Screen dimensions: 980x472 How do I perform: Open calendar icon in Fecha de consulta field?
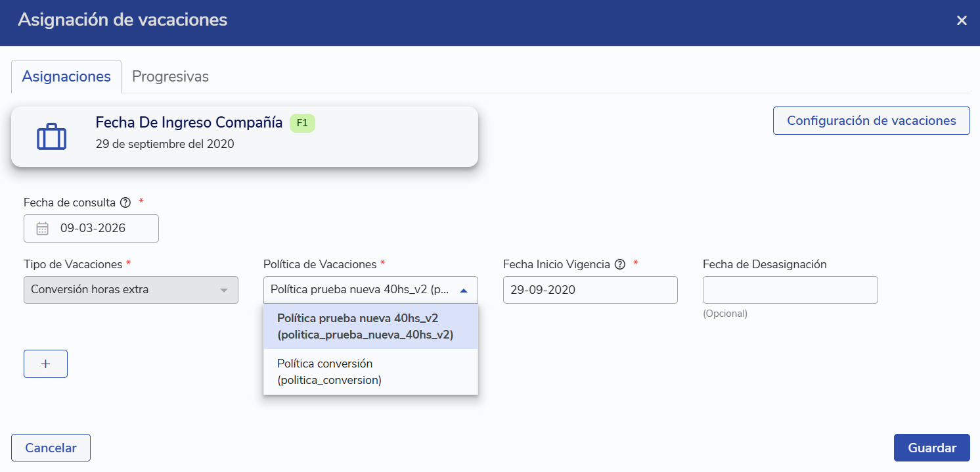pyautogui.click(x=43, y=229)
